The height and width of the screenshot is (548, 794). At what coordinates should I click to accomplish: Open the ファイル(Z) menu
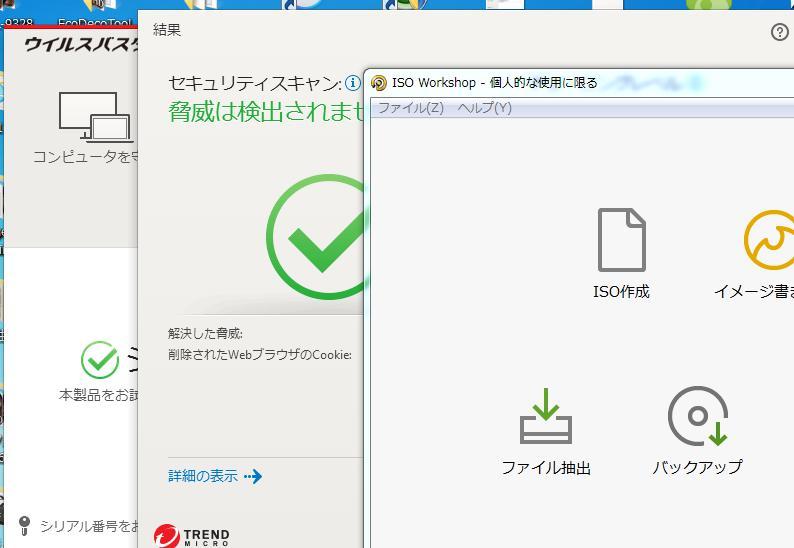(x=410, y=108)
